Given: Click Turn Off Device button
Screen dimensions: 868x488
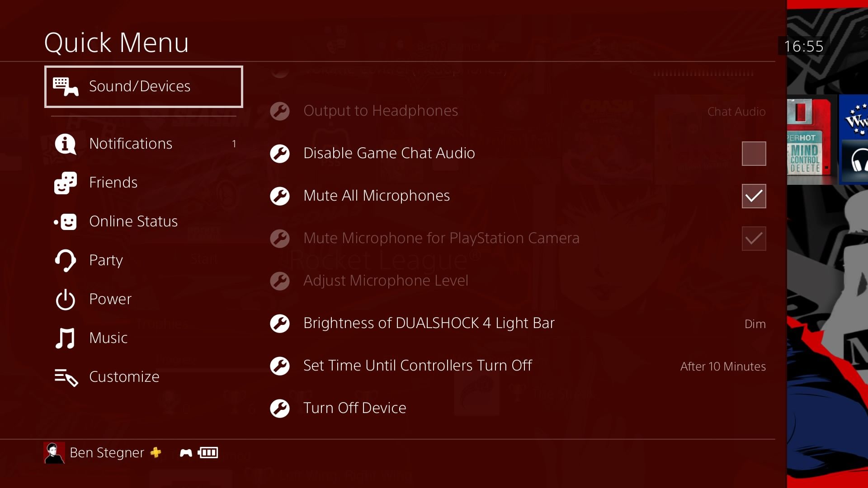Looking at the screenshot, I should (x=355, y=408).
